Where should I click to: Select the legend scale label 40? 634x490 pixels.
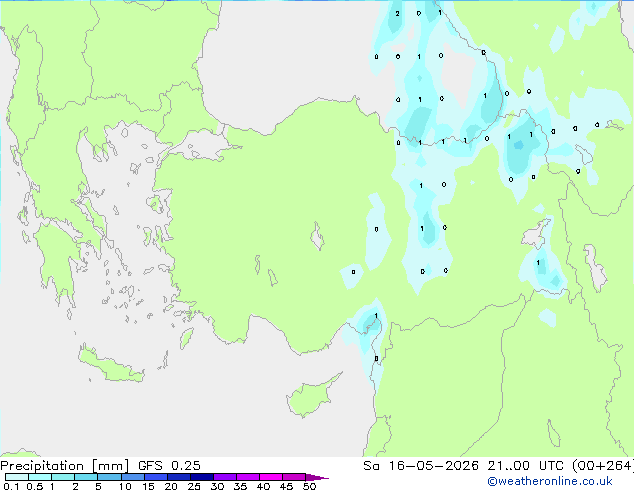pyautogui.click(x=263, y=486)
